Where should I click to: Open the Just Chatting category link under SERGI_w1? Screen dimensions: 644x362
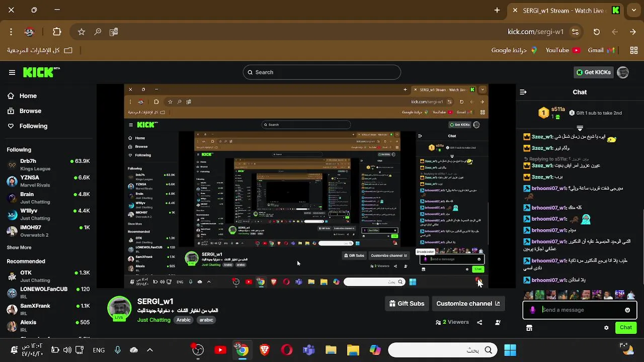click(x=154, y=320)
